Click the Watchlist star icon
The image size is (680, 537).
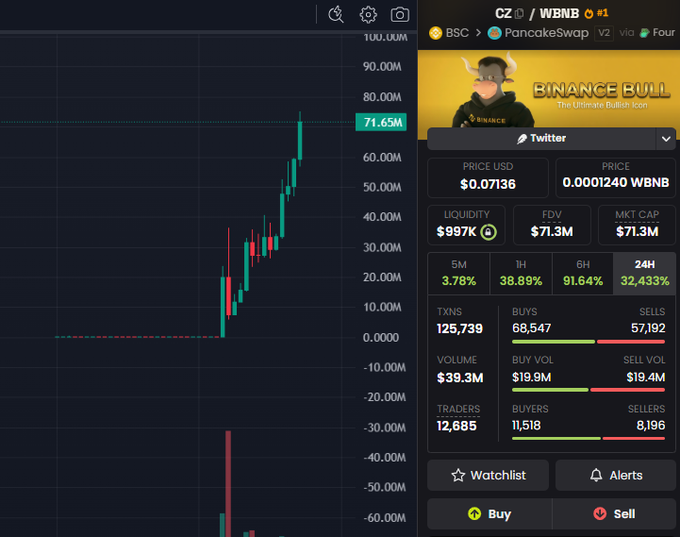458,475
